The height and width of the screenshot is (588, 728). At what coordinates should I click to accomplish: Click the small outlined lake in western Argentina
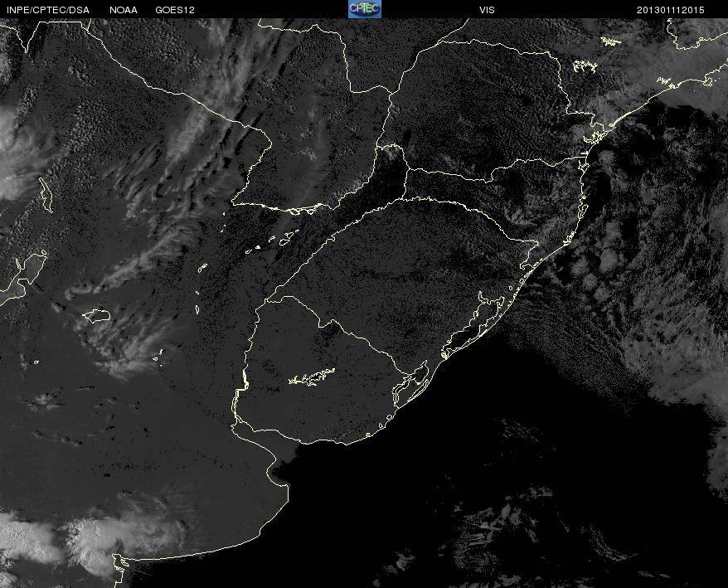coord(97,315)
